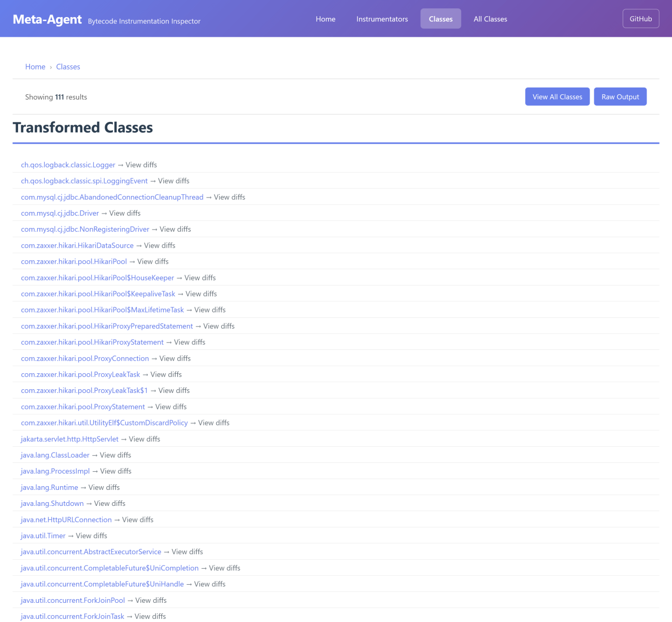
Task: Click the Home breadcrumb link
Action: pyautogui.click(x=35, y=67)
